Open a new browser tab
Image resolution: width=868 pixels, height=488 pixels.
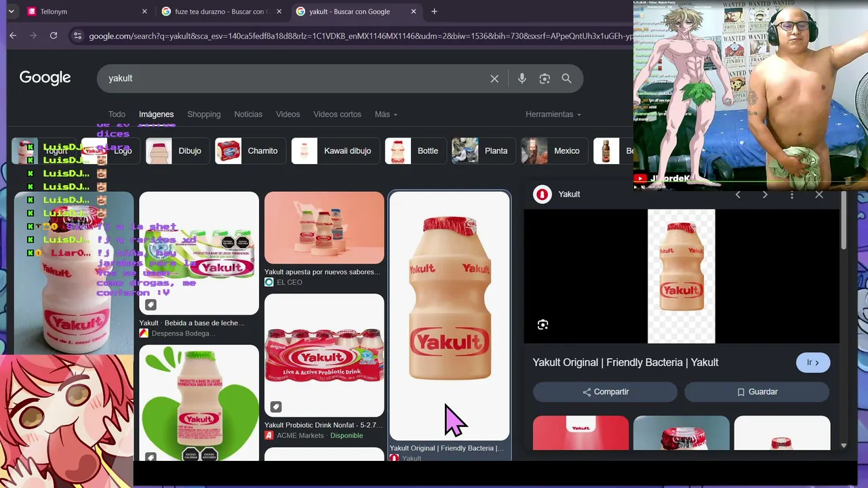(x=434, y=12)
